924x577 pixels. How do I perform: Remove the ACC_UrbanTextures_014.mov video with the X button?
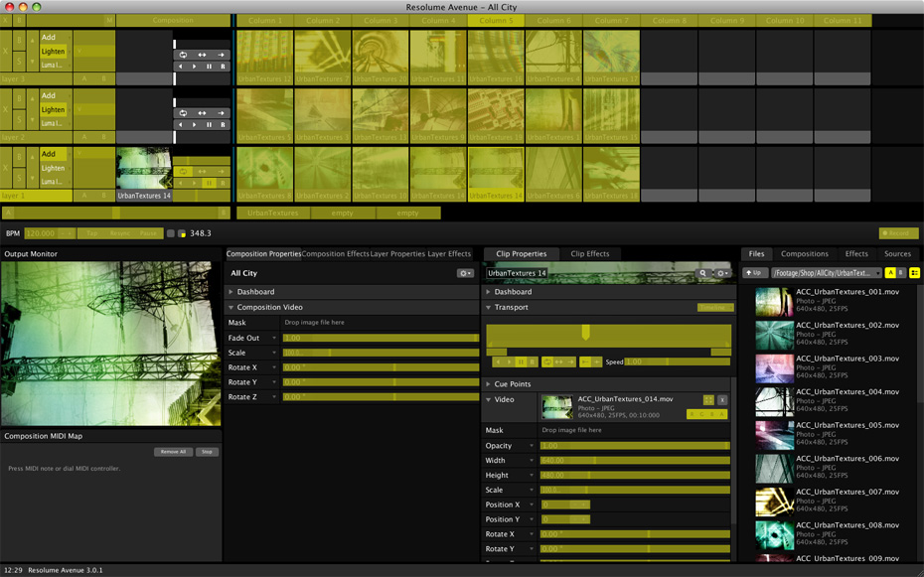tap(722, 400)
